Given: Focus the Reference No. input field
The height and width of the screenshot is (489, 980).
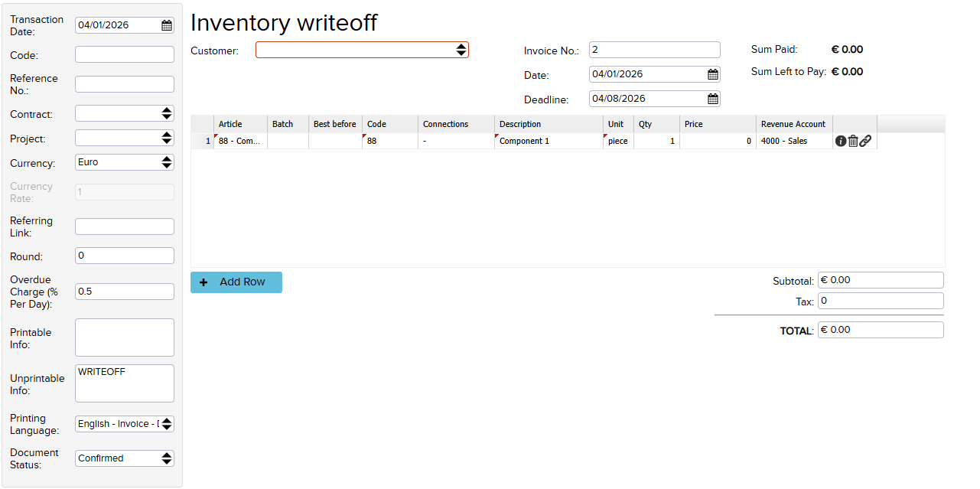Looking at the screenshot, I should [124, 84].
